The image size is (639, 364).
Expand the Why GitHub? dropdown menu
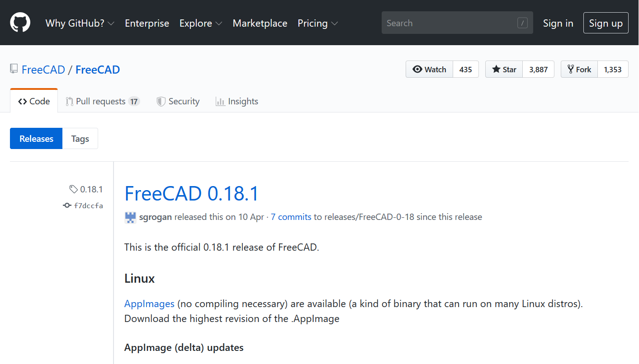click(80, 23)
